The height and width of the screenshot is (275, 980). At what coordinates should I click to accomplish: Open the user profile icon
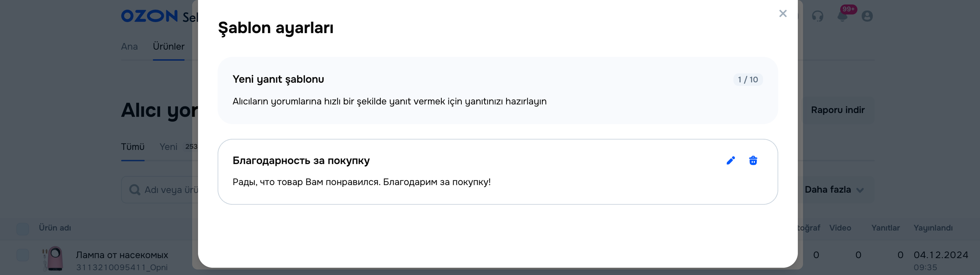click(867, 16)
